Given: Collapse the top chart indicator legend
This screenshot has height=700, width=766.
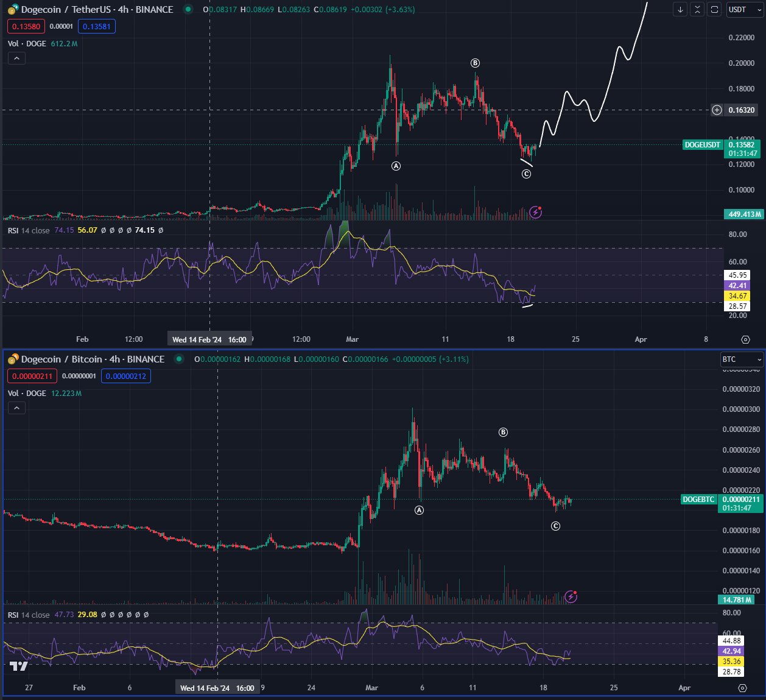Looking at the screenshot, I should pos(16,58).
